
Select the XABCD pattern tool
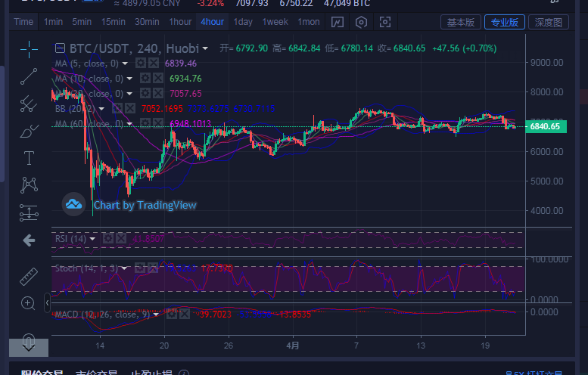click(29, 184)
